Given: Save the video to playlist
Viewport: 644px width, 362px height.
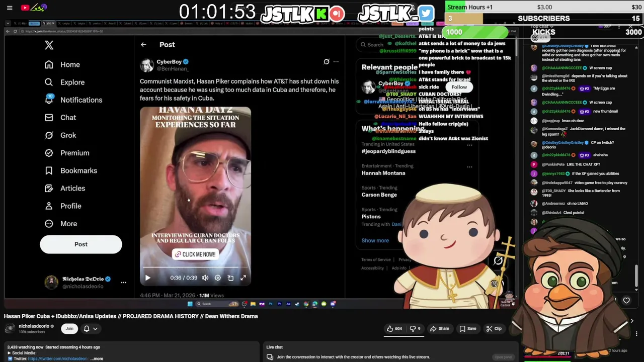Looking at the screenshot, I should [x=467, y=329].
